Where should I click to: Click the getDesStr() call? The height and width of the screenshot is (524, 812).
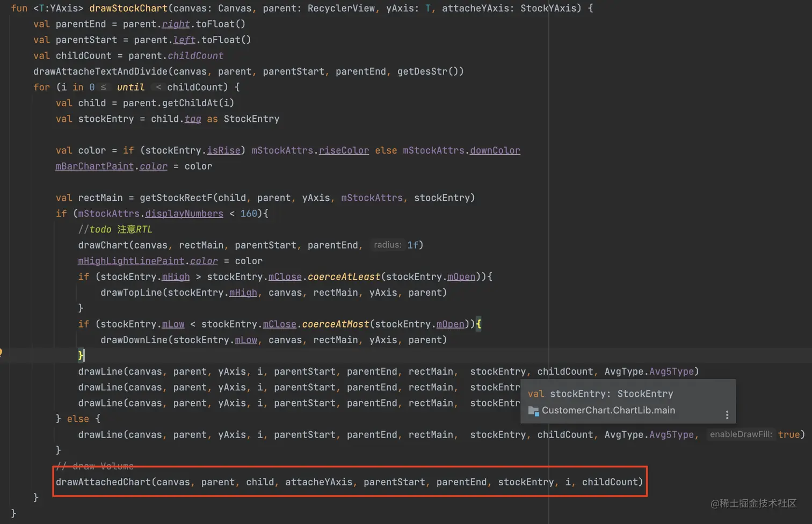point(427,71)
